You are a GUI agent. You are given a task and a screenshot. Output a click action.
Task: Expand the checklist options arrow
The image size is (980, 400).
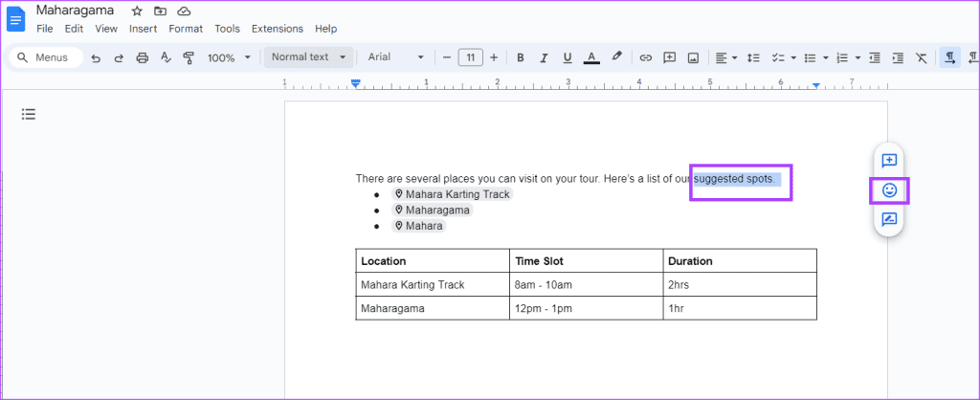click(x=793, y=58)
